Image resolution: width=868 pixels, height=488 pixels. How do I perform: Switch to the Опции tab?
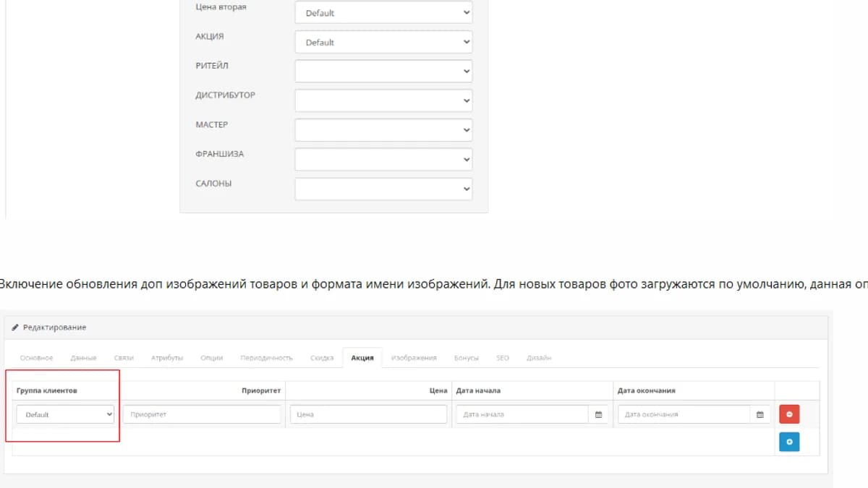coord(211,358)
